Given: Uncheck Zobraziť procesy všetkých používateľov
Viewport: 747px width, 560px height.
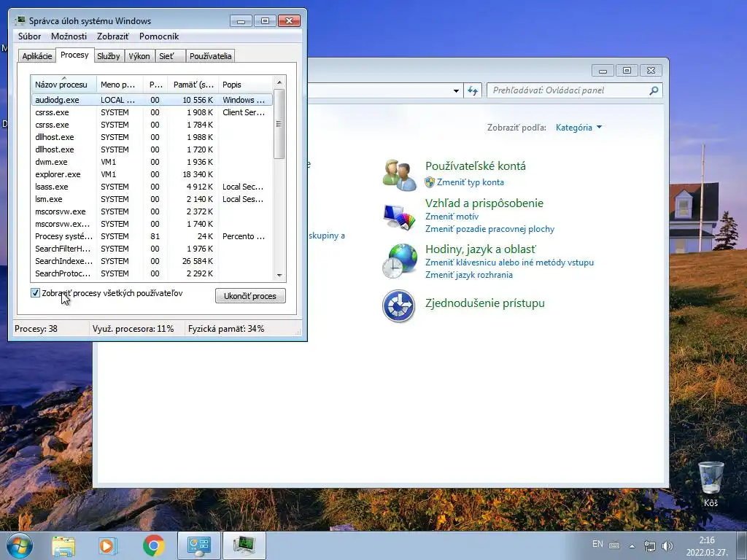Looking at the screenshot, I should pos(35,293).
